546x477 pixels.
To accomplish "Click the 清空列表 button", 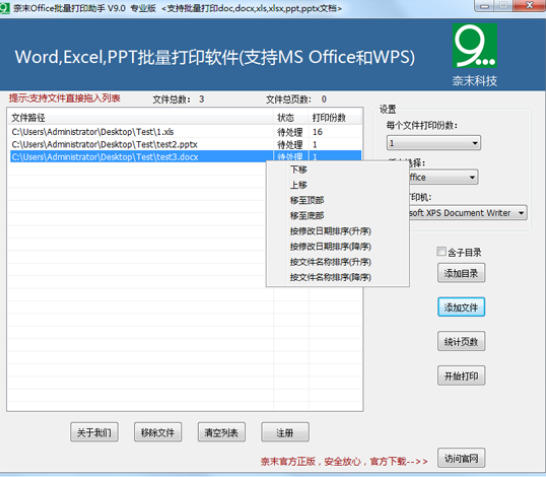I will (x=221, y=432).
